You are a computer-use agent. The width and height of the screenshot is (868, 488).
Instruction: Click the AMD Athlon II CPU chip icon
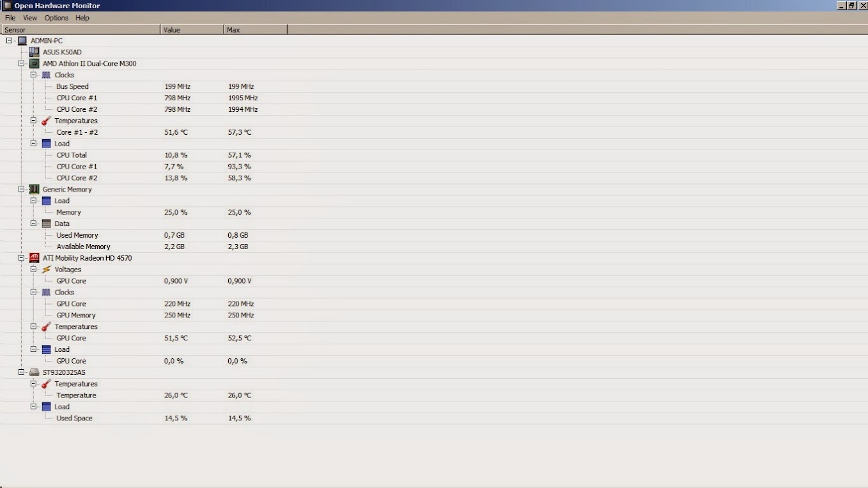click(x=34, y=64)
